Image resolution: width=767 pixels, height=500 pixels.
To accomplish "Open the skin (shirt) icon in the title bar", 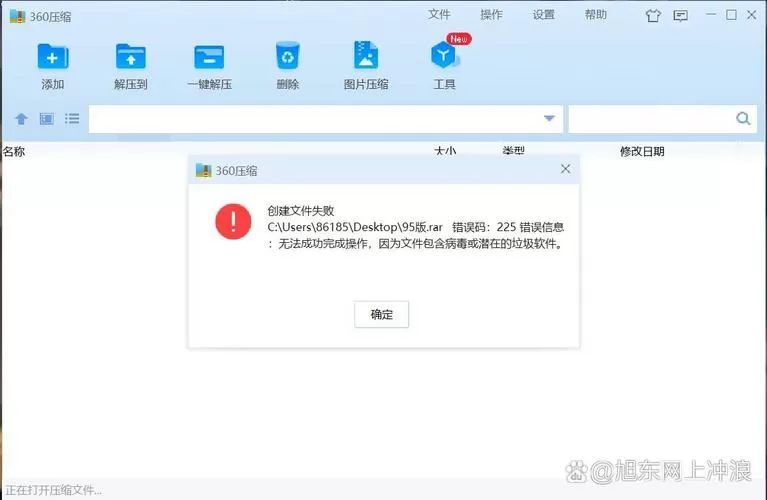I will click(653, 16).
